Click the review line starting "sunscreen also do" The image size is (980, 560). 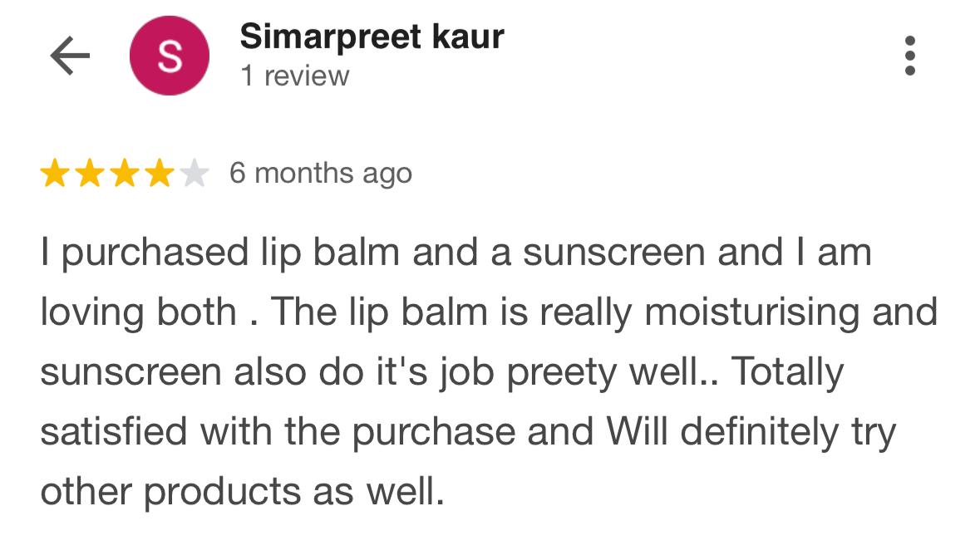coord(441,372)
